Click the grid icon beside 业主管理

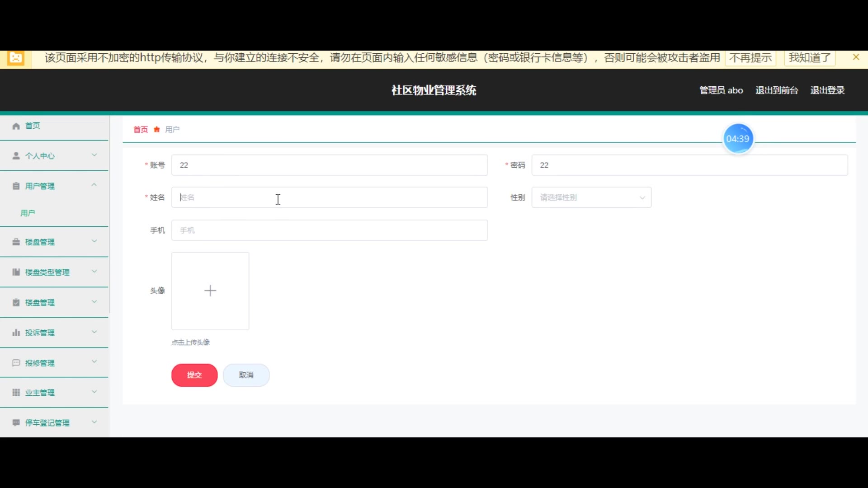[x=16, y=393]
